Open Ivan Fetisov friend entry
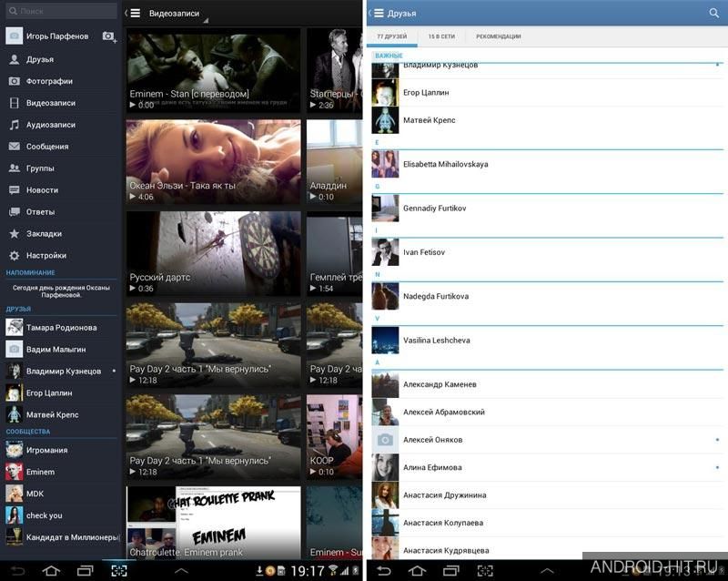728x581 pixels. coord(548,252)
